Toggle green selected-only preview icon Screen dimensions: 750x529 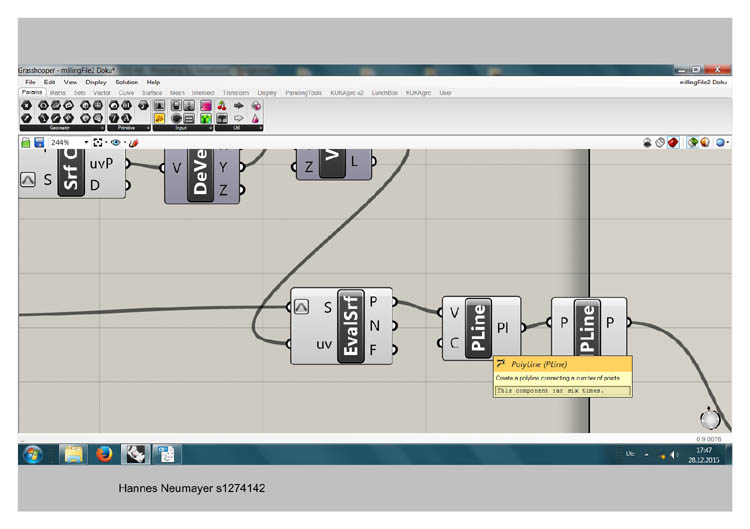692,143
